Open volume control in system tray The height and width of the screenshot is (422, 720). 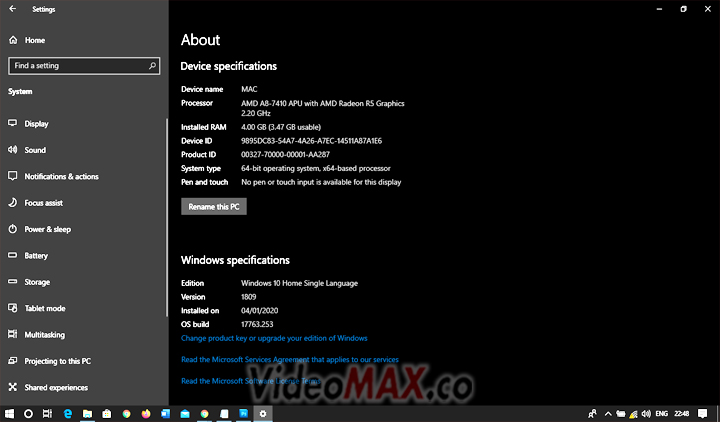point(647,414)
